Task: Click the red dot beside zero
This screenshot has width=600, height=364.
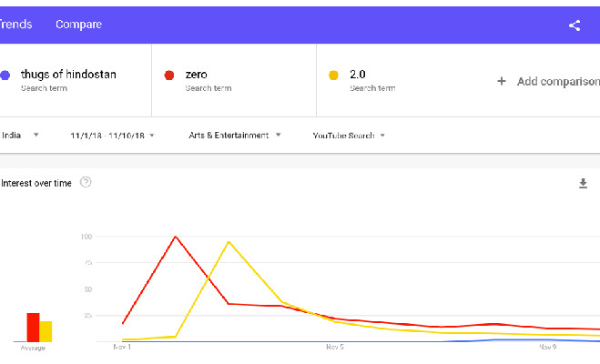Action: 168,76
